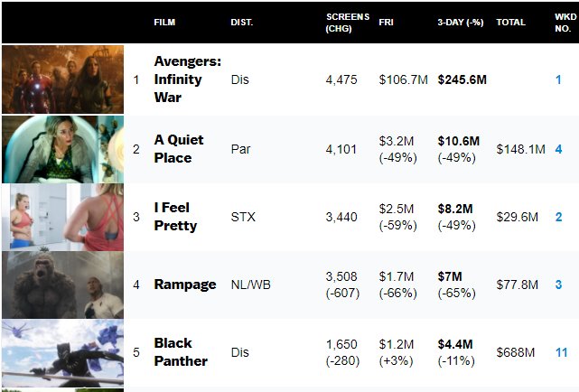Open weekend number 3 link for Rampage
The height and width of the screenshot is (392, 579).
pos(558,285)
